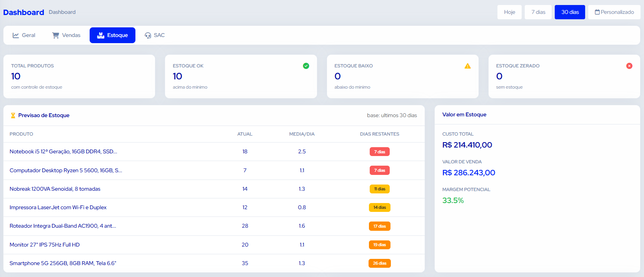Click the orange 26 dias badge for Smartphone
Viewport: 644px width, 277px height.
click(380, 263)
